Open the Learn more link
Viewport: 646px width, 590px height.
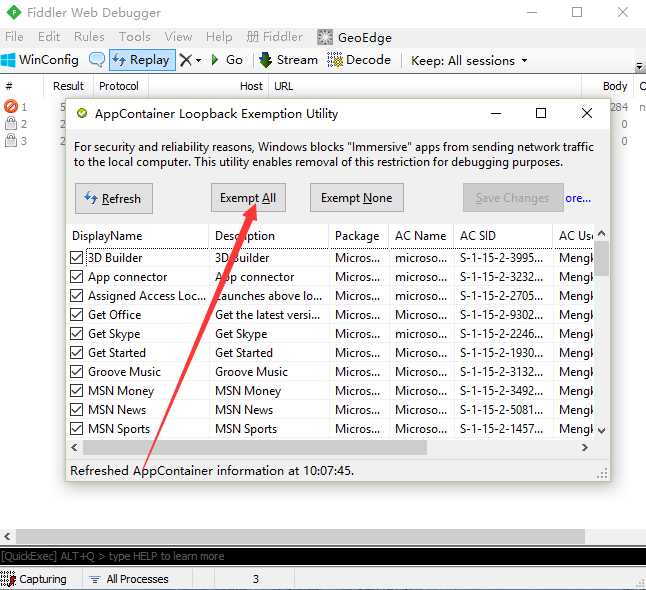pyautogui.click(x=578, y=198)
